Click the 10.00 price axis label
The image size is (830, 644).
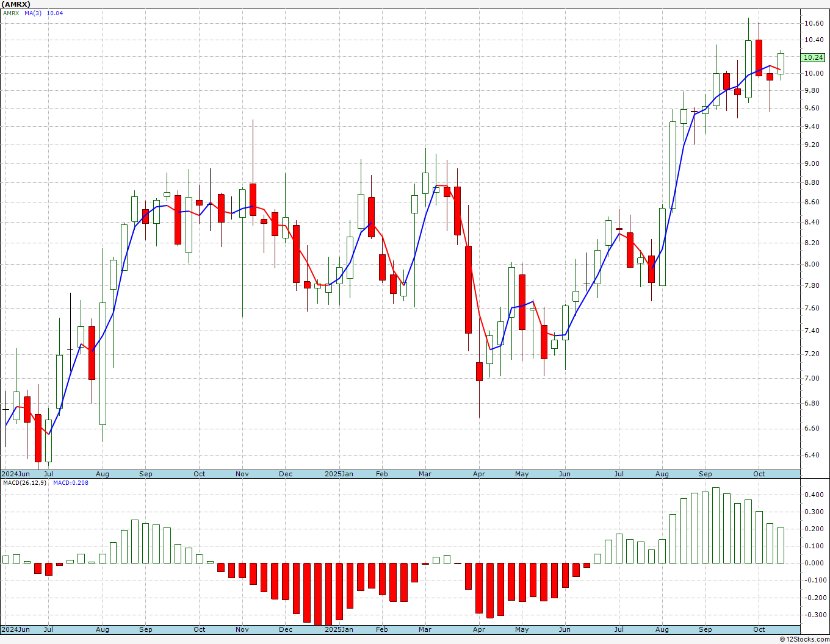tap(813, 73)
